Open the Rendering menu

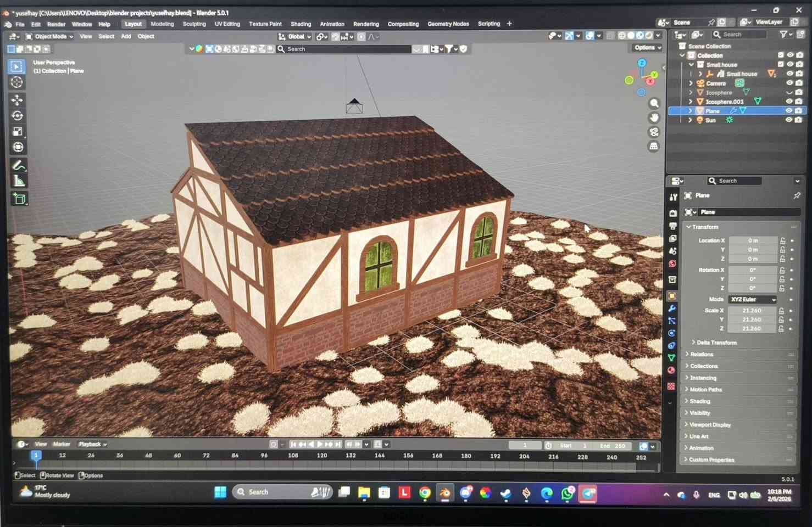(x=366, y=24)
